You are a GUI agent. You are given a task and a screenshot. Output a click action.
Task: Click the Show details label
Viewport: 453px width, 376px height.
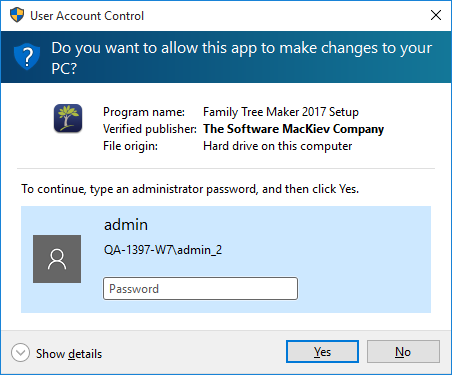pyautogui.click(x=69, y=354)
